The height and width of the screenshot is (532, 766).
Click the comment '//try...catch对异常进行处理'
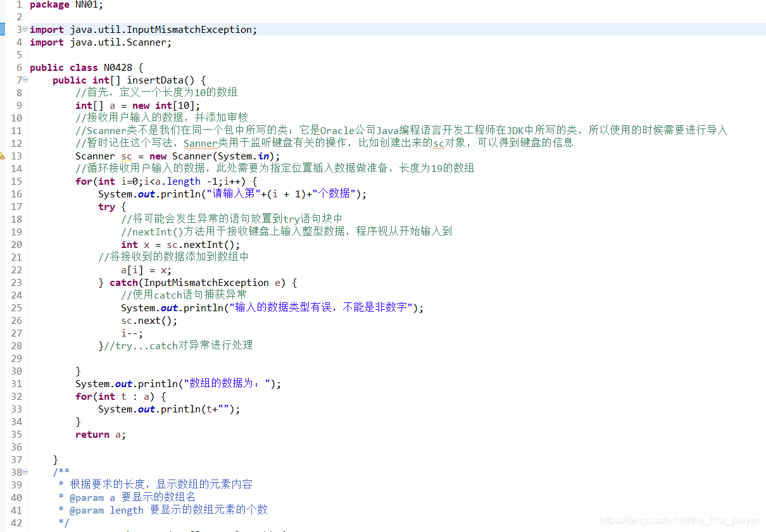coord(179,345)
